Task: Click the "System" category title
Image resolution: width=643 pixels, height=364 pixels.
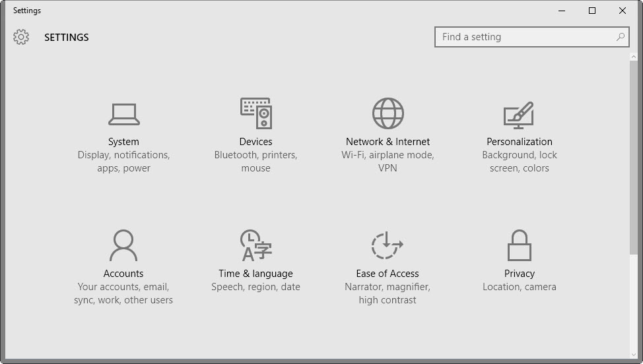Action: click(123, 142)
